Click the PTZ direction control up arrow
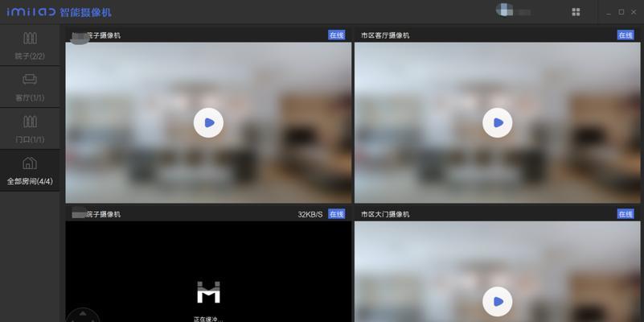This screenshot has width=644, height=322. pos(83,314)
